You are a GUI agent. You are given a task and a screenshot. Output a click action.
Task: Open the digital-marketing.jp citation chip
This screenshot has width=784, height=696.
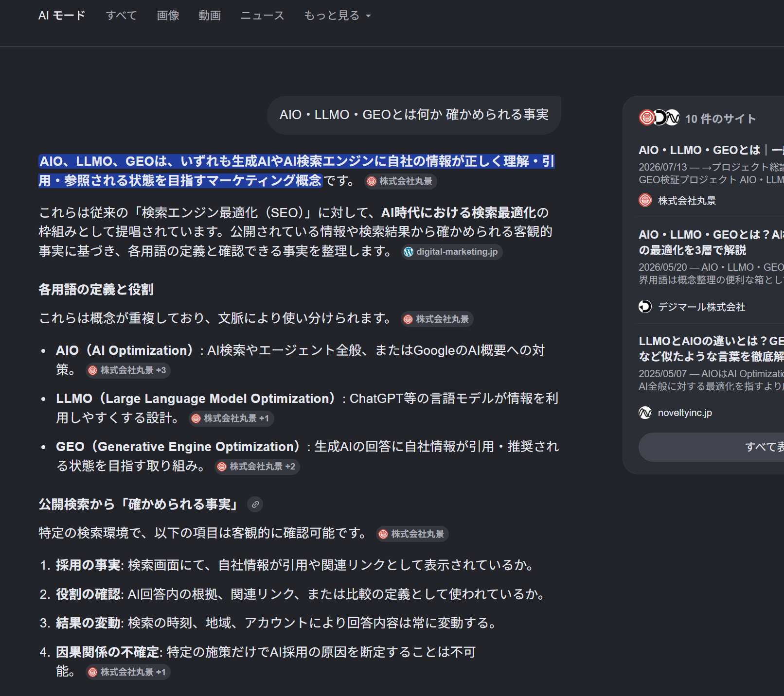pyautogui.click(x=452, y=252)
